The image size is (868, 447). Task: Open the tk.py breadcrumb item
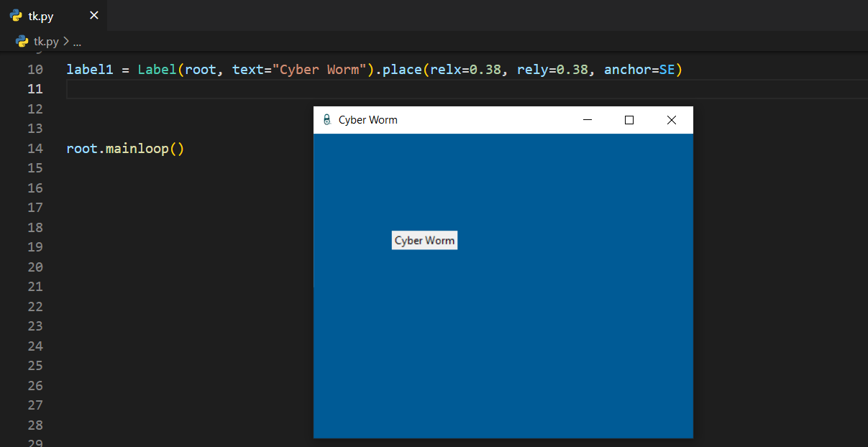(46, 42)
